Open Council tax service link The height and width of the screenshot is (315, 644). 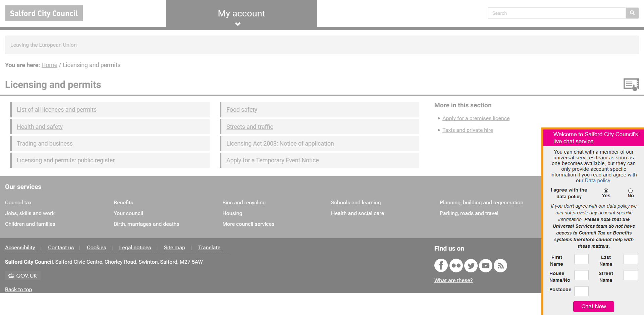18,203
